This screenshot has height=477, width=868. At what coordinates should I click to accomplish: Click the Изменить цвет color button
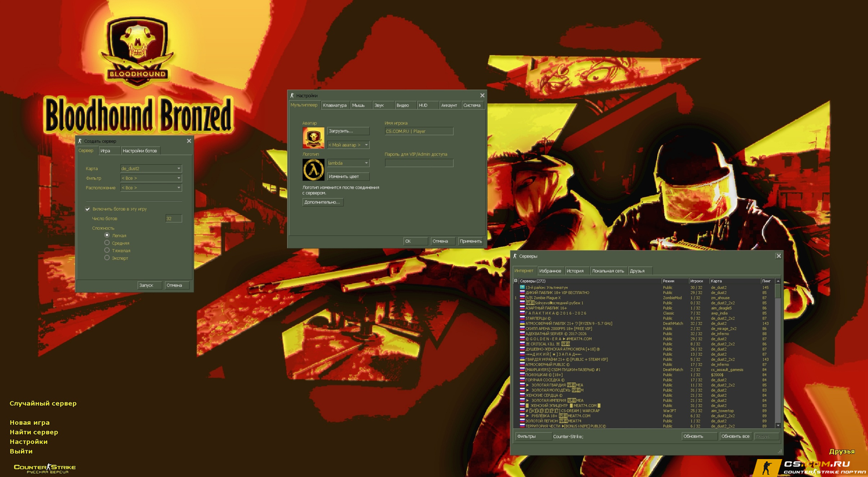(347, 177)
